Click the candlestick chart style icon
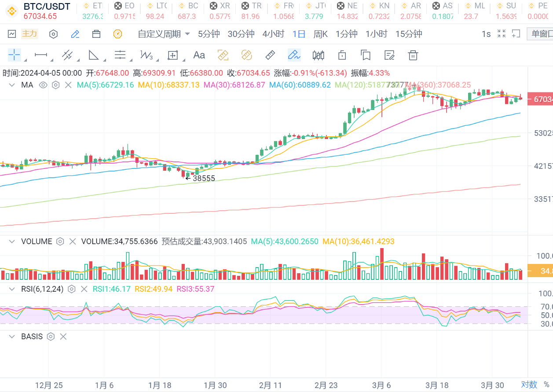The height and width of the screenshot is (392, 553). [x=318, y=55]
